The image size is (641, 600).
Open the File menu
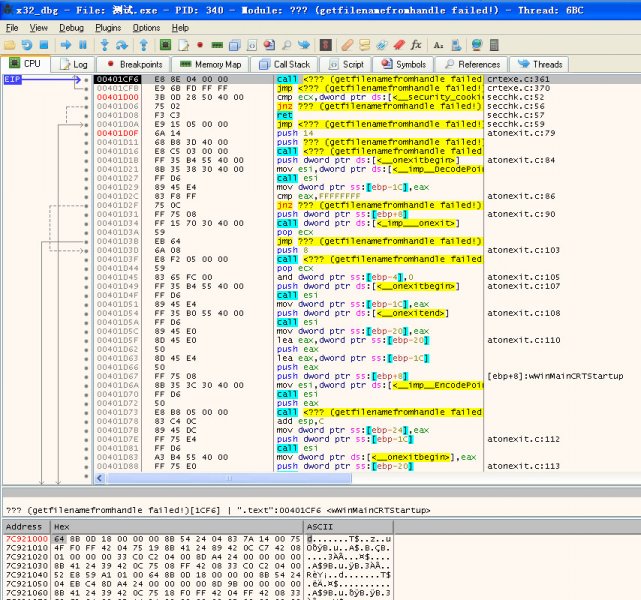click(x=12, y=28)
